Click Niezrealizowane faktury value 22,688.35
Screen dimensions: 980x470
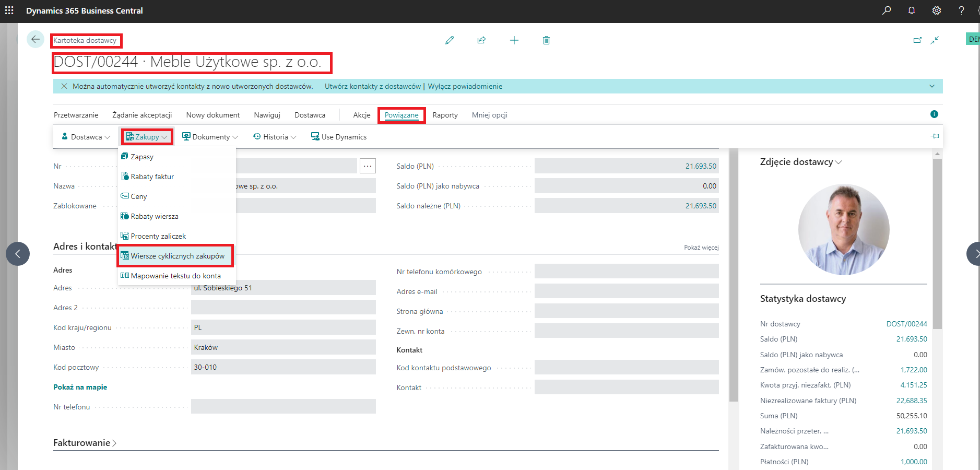coord(912,401)
